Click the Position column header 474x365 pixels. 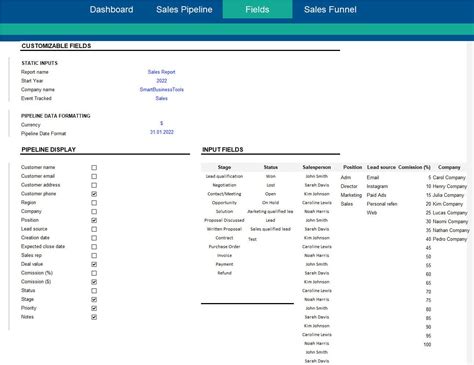(352, 167)
